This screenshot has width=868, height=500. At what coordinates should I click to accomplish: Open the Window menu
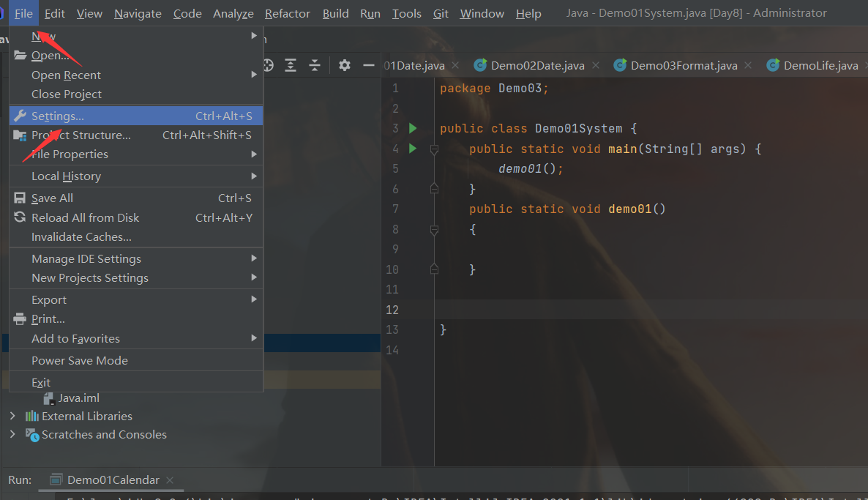pyautogui.click(x=482, y=13)
